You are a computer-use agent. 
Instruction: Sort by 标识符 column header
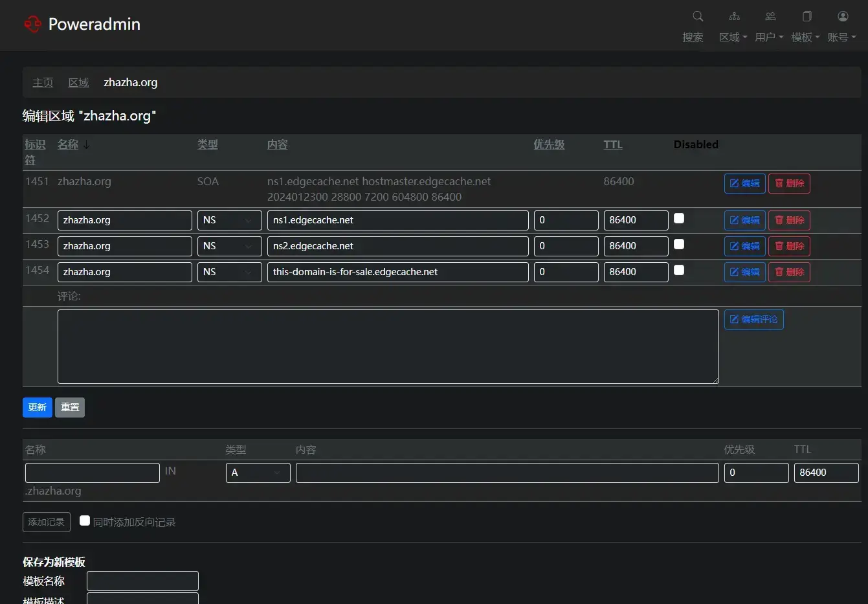click(x=35, y=152)
